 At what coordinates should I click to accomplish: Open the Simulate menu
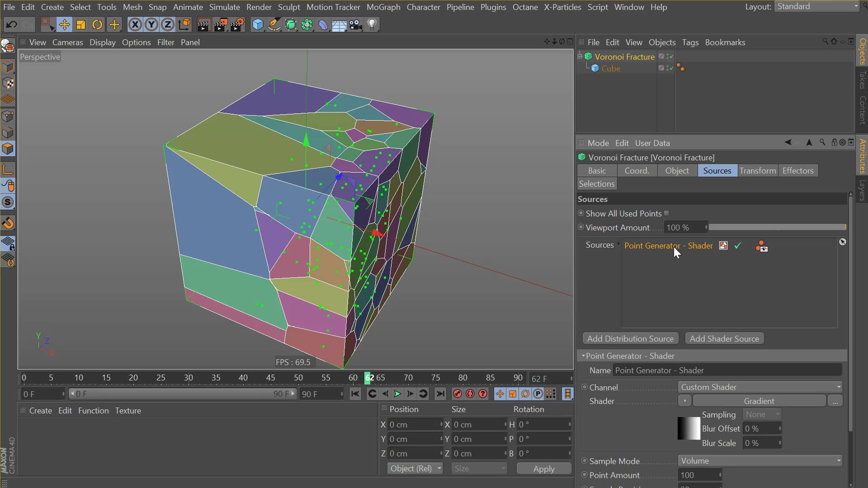pos(225,7)
